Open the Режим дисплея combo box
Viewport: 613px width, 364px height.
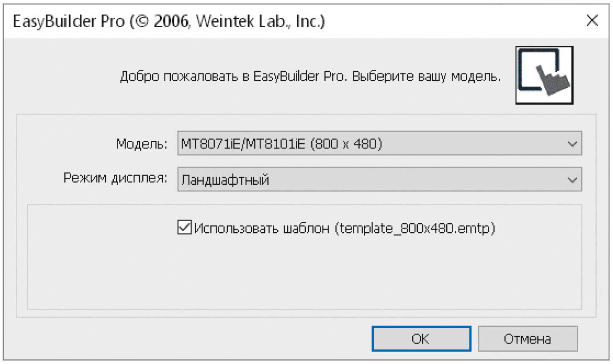380,180
